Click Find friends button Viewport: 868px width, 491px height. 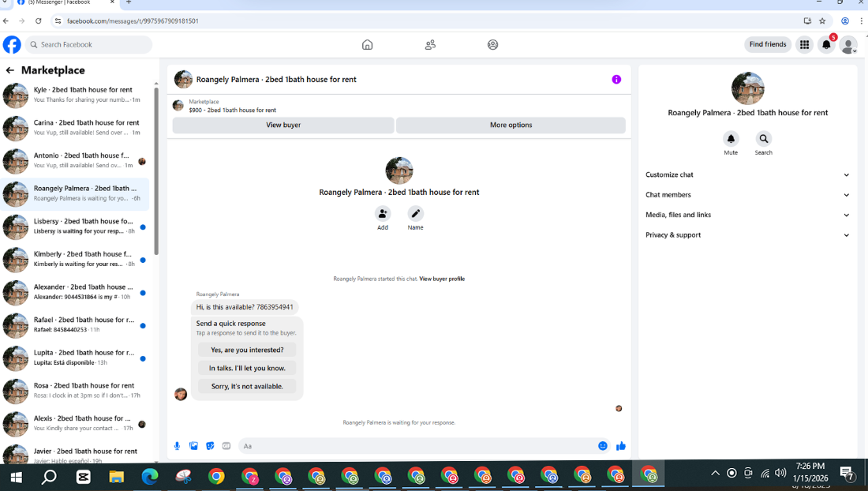[x=768, y=44]
